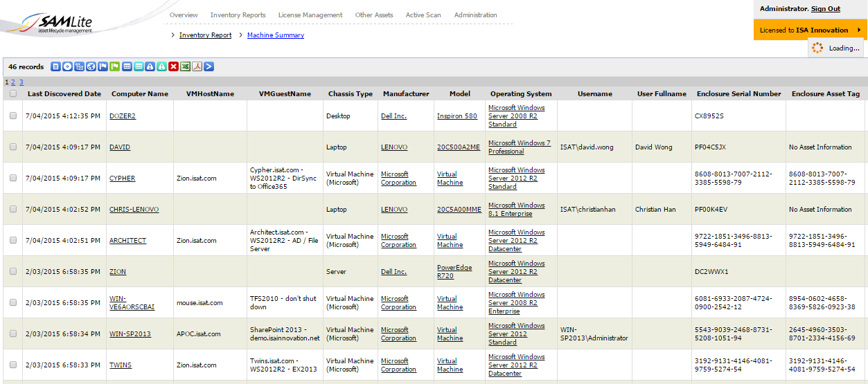Select the 46 records count text
The height and width of the screenshot is (384, 868).
[x=26, y=67]
